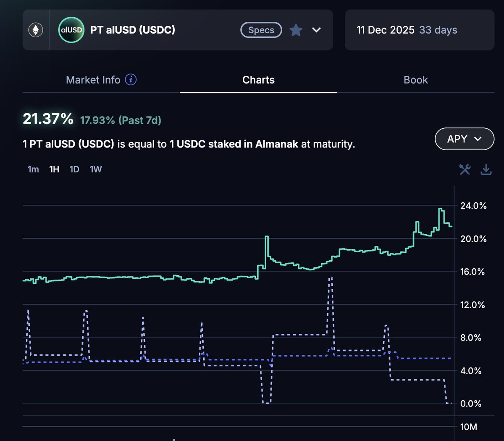Click the 8.0% axis label
Viewport: 504px width, 441px height.
click(471, 338)
